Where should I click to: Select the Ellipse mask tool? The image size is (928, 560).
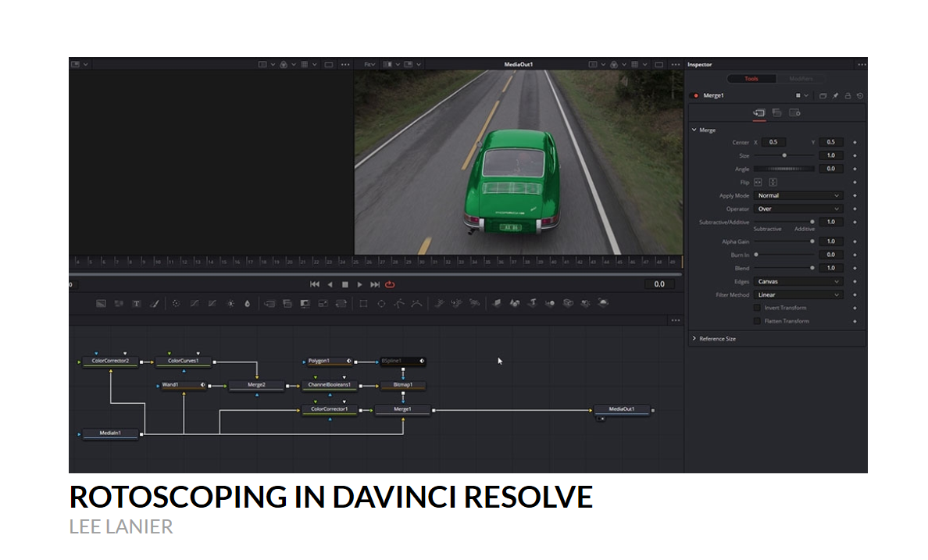[382, 304]
